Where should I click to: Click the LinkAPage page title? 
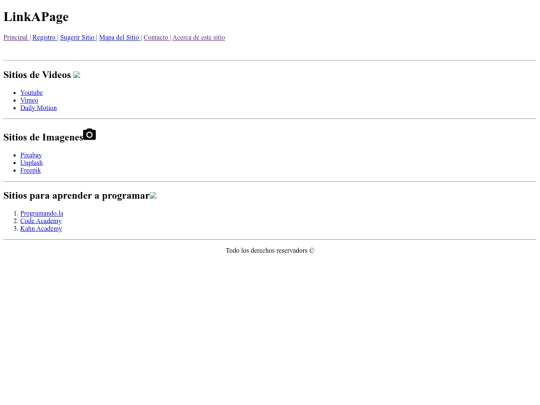point(36,17)
